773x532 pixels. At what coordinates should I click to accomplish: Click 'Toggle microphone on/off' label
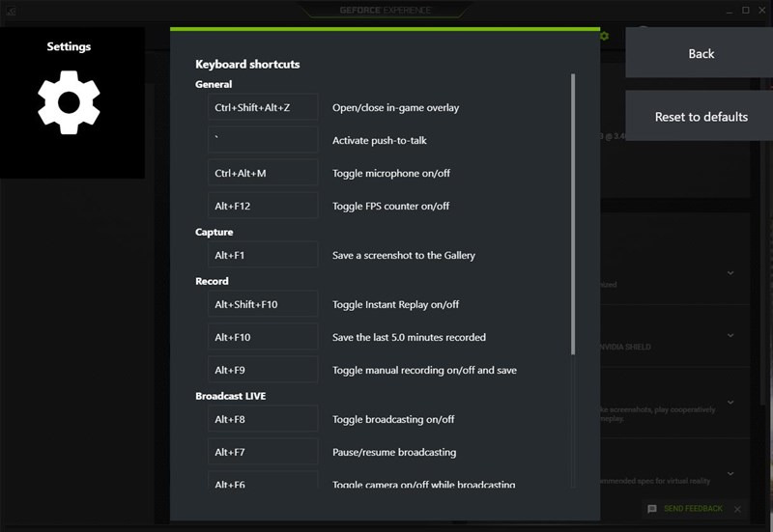click(391, 174)
